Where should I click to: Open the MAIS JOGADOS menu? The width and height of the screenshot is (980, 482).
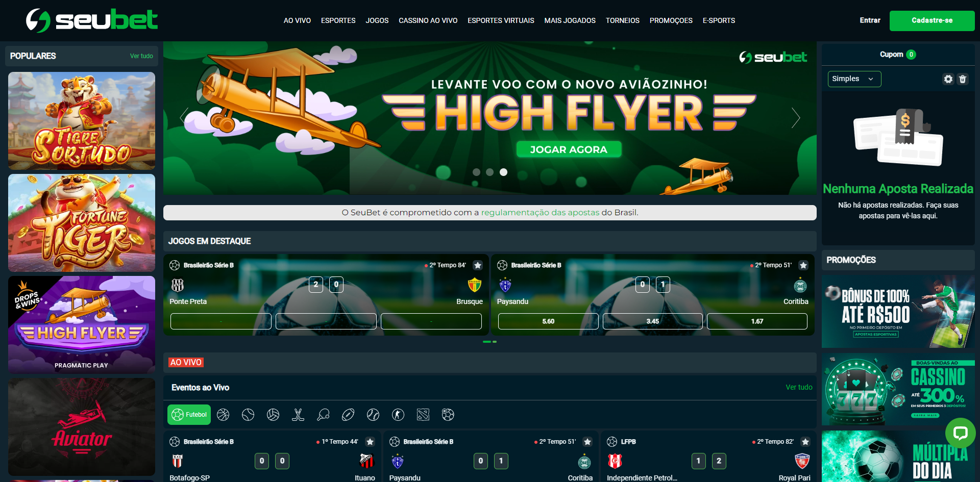pos(570,20)
